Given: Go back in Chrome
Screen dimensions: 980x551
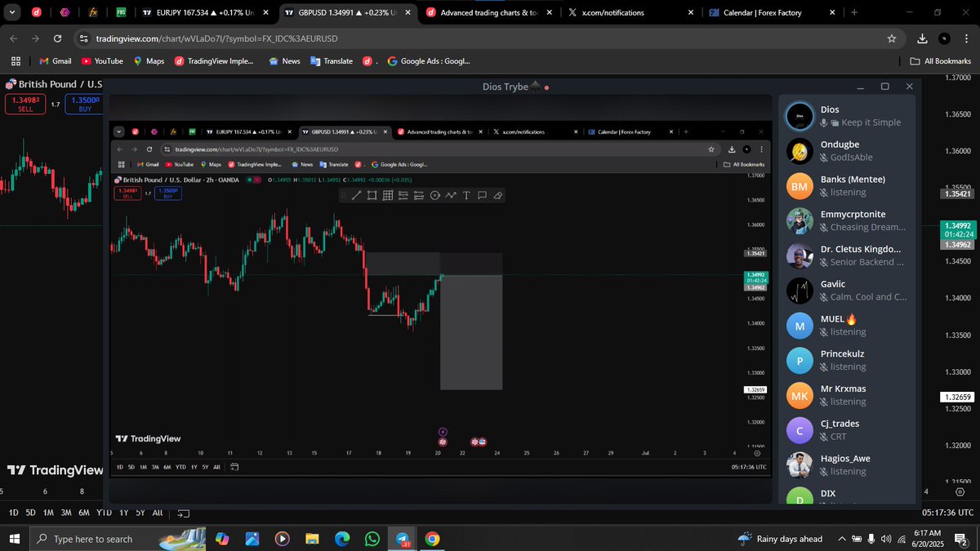Looking at the screenshot, I should (13, 38).
